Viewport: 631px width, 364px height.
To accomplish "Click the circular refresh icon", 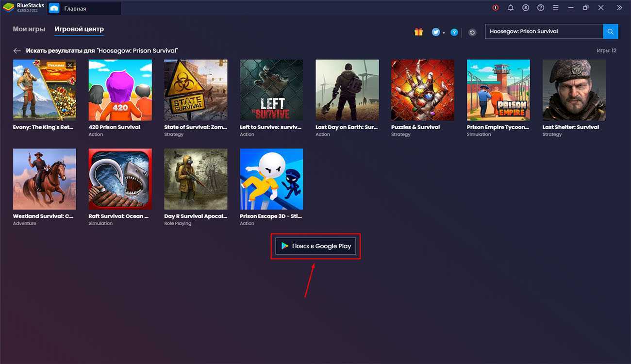I will click(472, 33).
